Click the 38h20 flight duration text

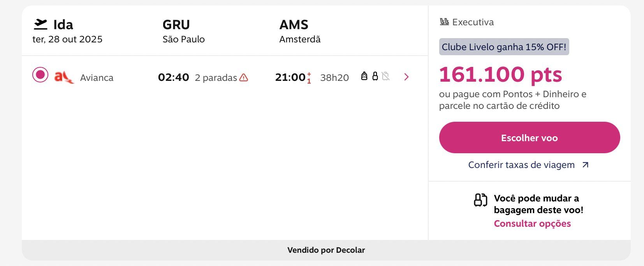click(334, 78)
